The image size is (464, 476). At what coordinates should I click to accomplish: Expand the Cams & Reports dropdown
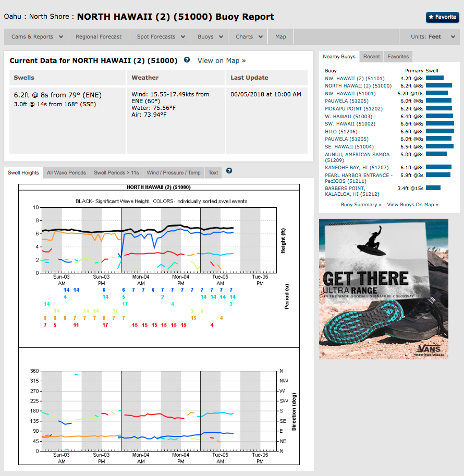[37, 37]
